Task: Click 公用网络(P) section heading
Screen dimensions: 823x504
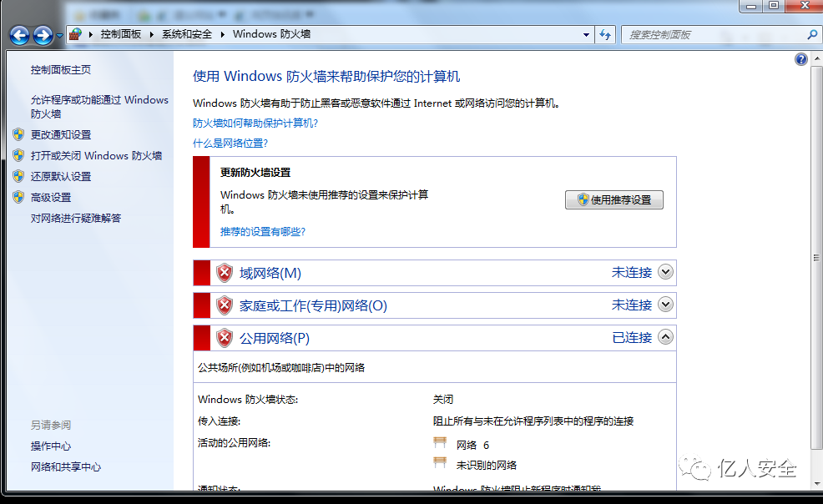Action: point(275,338)
